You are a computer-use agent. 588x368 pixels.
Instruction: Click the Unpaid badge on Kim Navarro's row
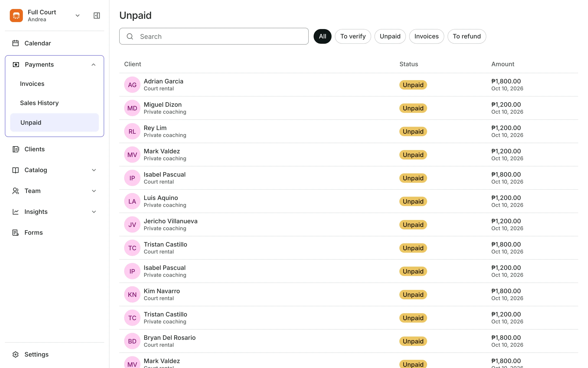pyautogui.click(x=413, y=294)
